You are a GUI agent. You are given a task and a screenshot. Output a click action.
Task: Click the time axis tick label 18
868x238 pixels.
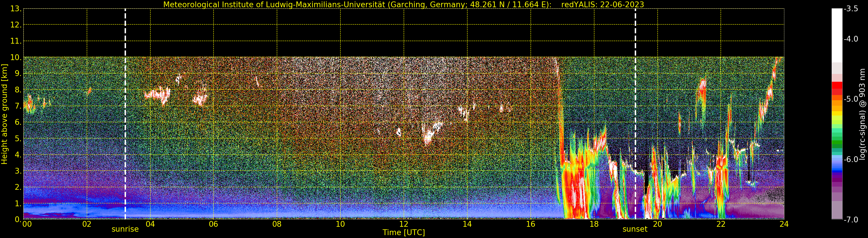click(594, 224)
